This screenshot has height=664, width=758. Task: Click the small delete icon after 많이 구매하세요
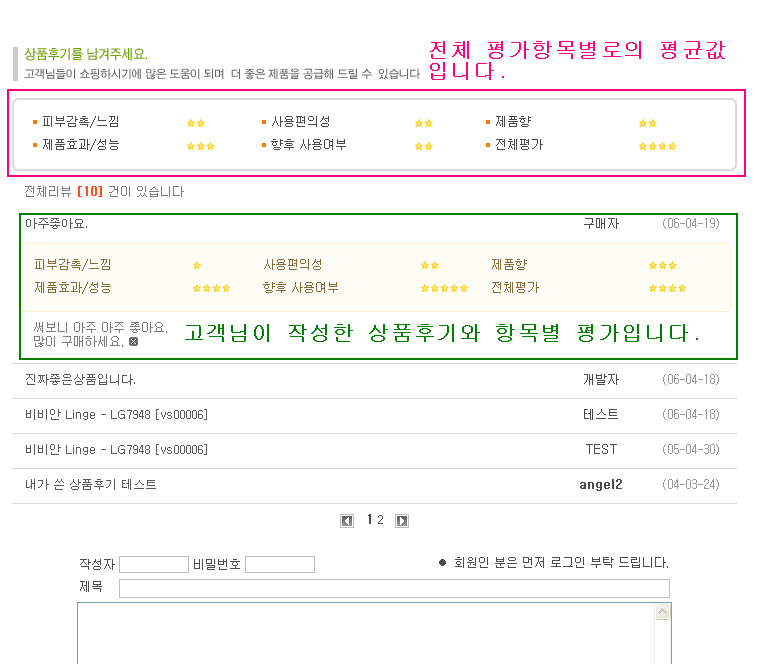134,341
